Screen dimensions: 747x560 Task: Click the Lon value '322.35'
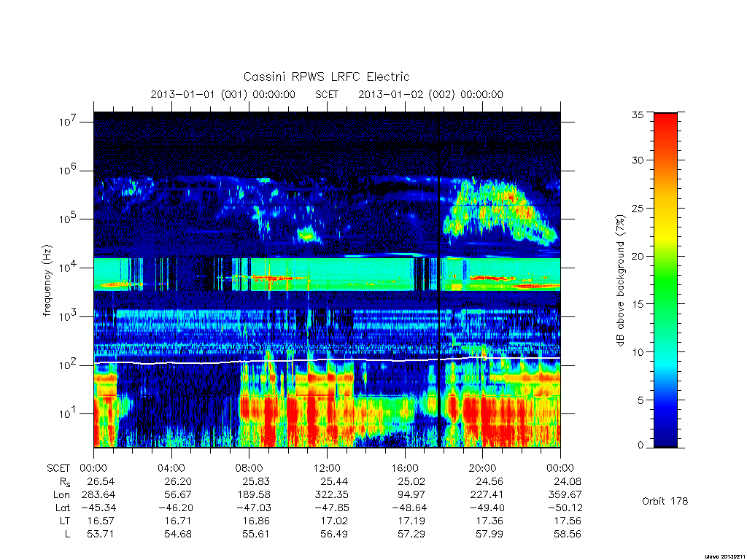pyautogui.click(x=332, y=494)
